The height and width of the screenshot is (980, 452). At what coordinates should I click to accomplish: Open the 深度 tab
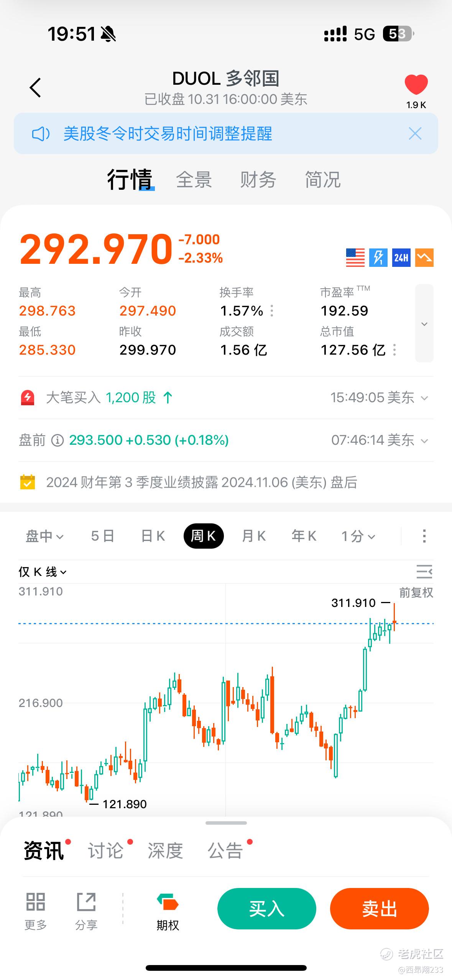(x=165, y=851)
